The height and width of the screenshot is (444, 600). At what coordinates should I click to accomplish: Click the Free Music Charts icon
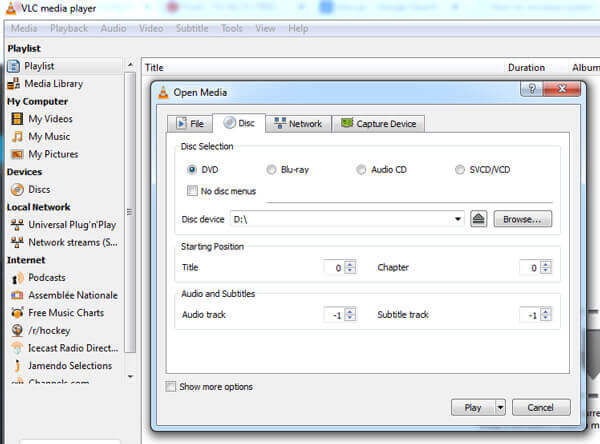tap(17, 313)
